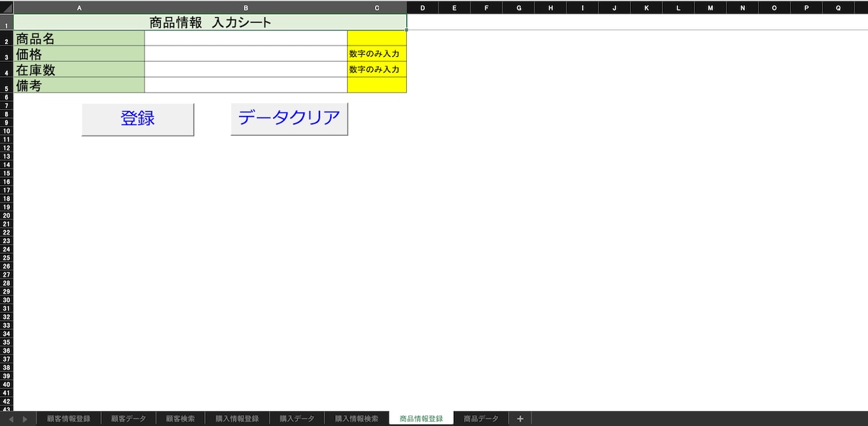Click the Select All corner triangle
The height and width of the screenshot is (426, 868).
[x=6, y=7]
